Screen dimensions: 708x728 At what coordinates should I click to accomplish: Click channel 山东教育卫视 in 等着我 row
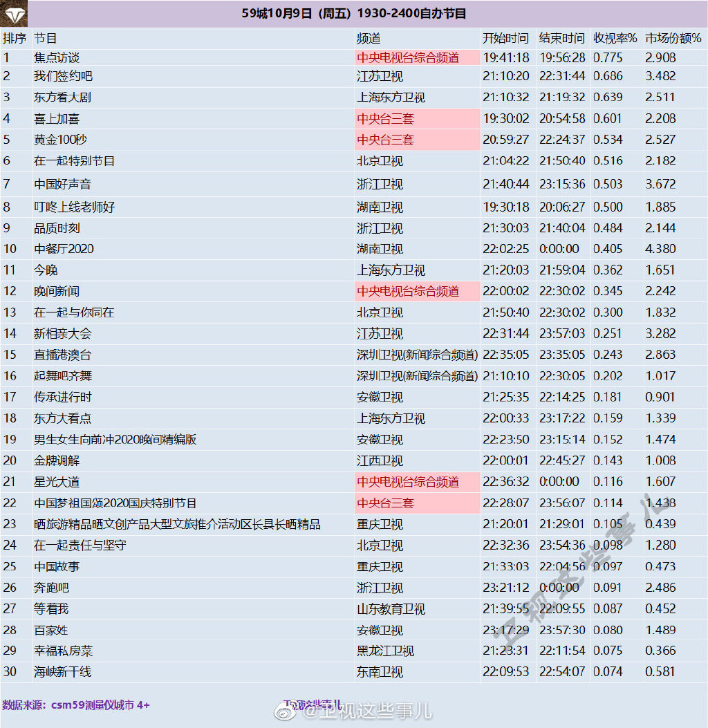tap(391, 609)
